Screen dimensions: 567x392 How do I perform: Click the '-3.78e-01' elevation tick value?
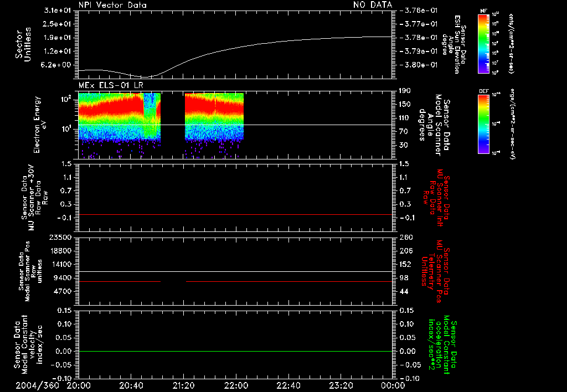pos(419,38)
